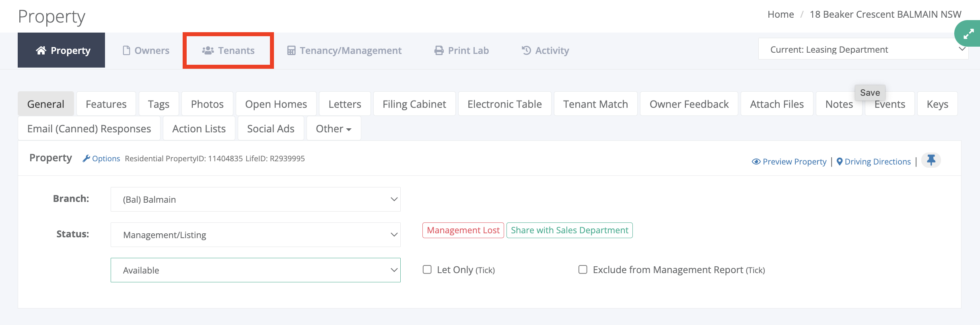This screenshot has height=325, width=980.
Task: Click the map marker icon for Driving Directions
Action: 840,162
